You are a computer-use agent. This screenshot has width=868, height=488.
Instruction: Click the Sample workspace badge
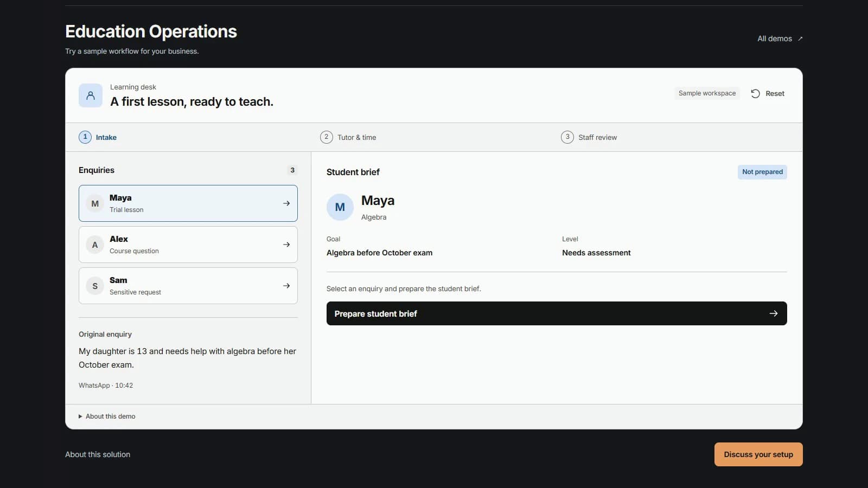coord(707,93)
